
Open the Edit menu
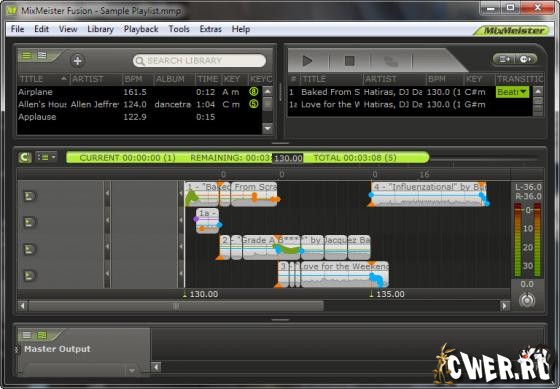(41, 29)
